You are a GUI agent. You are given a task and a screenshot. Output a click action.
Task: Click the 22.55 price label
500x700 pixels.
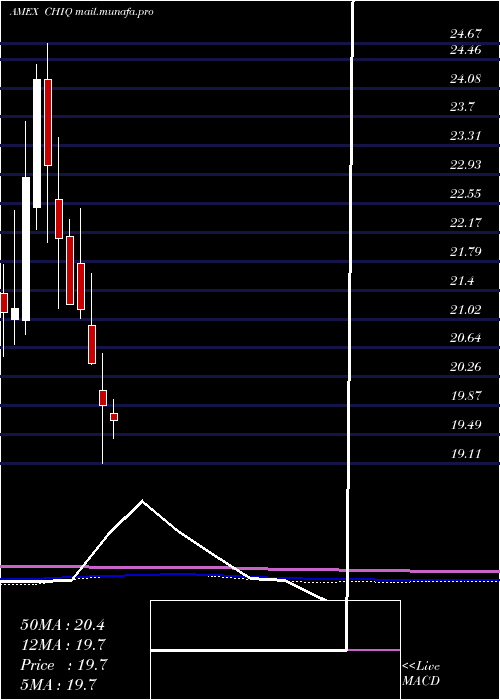click(x=466, y=194)
